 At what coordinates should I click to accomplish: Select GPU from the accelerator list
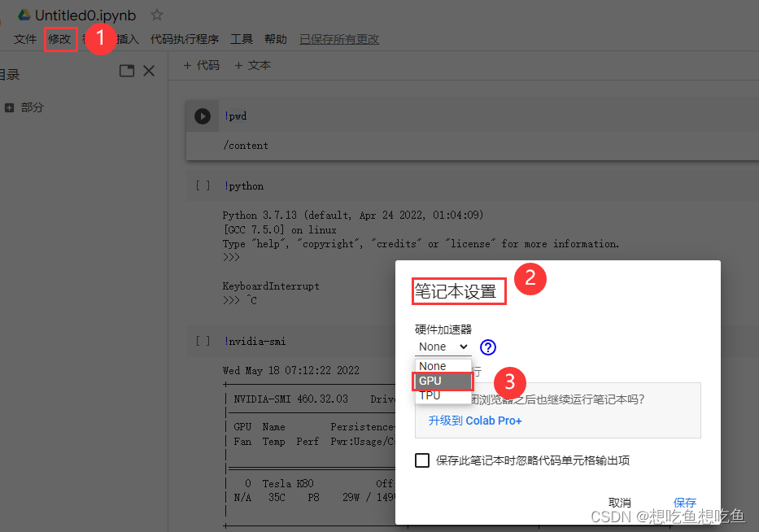point(430,380)
